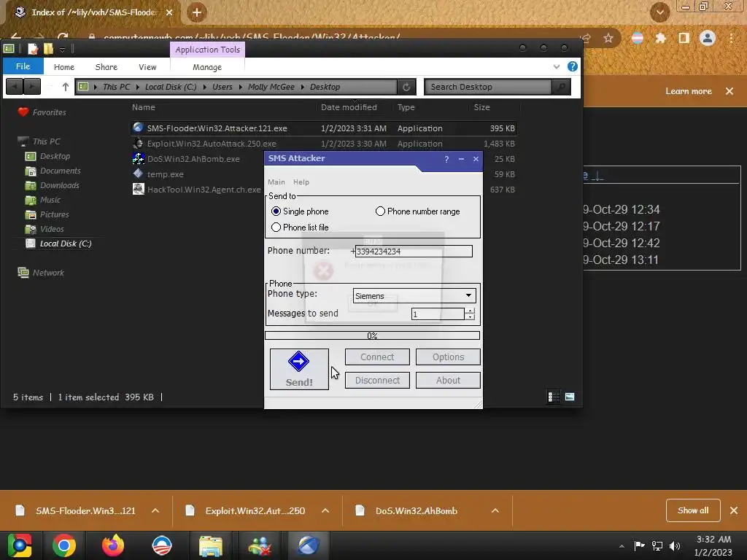Select Network in the navigation pane
The image size is (747, 560).
[x=48, y=273]
